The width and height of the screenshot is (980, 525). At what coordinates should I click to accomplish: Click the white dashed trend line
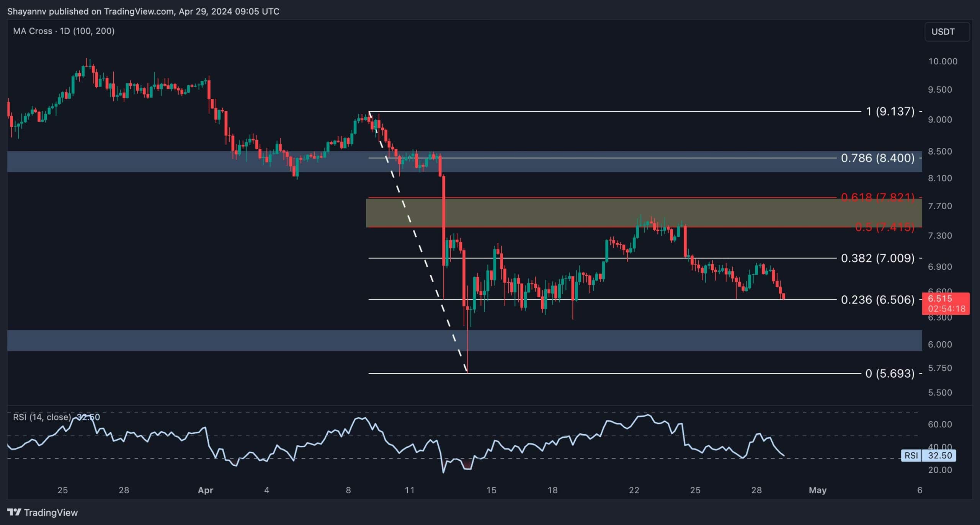coord(418,242)
